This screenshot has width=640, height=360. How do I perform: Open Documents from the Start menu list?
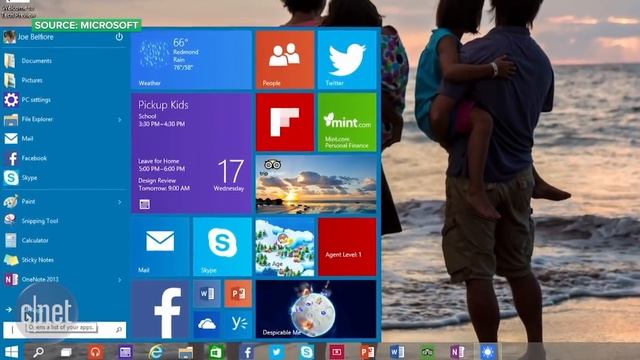pyautogui.click(x=64, y=61)
